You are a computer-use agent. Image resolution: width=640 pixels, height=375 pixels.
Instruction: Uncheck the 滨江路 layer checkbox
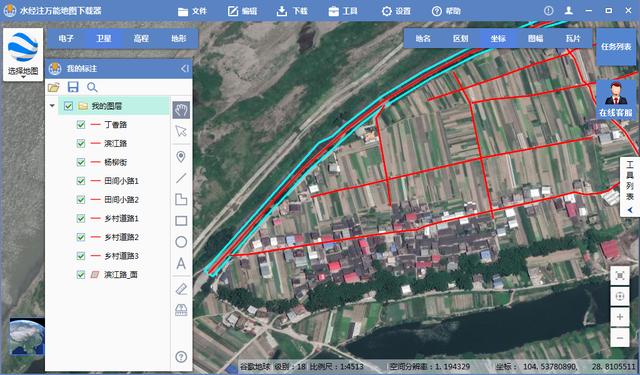81,143
